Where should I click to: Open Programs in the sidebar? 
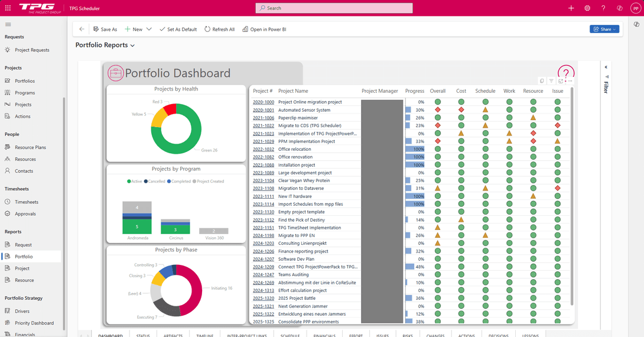pos(25,93)
